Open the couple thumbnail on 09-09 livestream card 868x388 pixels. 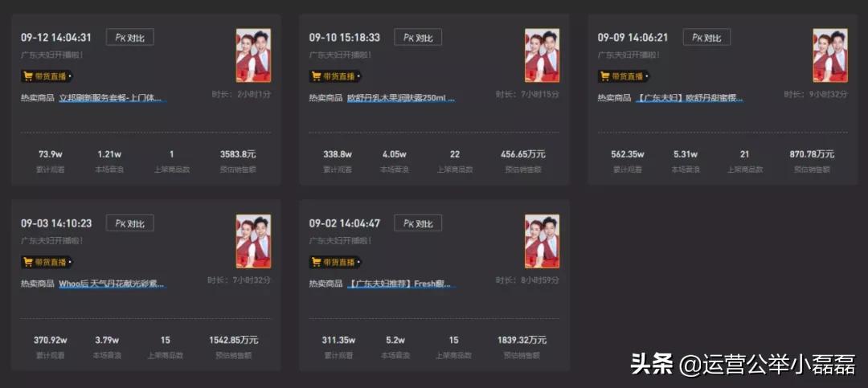[830, 55]
